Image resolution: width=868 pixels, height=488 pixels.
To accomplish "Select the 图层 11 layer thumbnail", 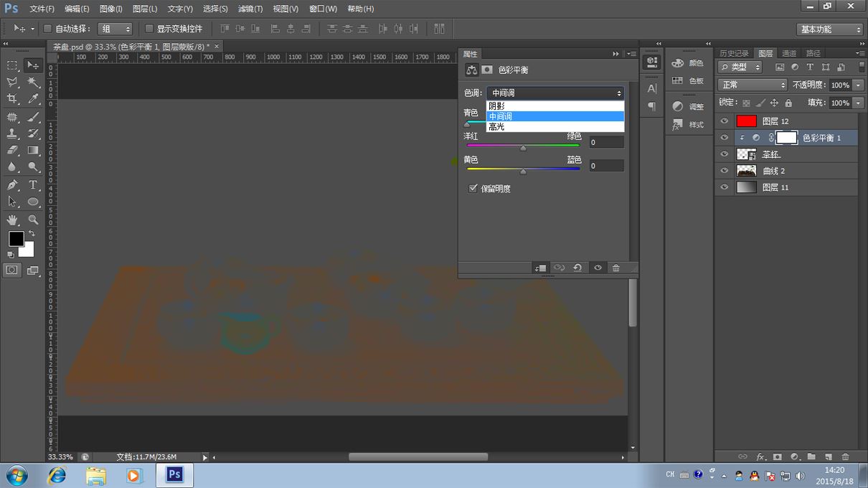I will click(x=747, y=187).
